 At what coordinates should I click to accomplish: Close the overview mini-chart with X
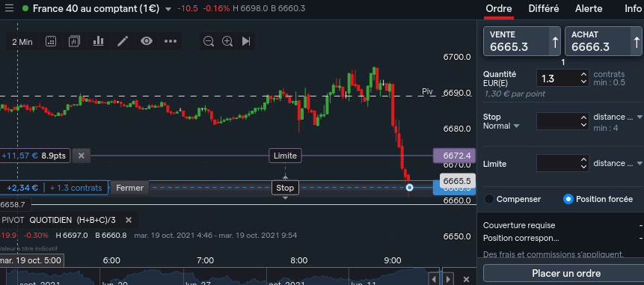(x=466, y=279)
